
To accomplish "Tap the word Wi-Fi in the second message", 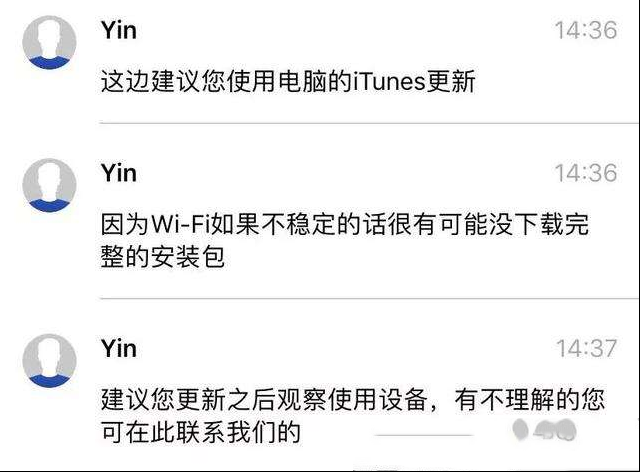I will [x=181, y=224].
